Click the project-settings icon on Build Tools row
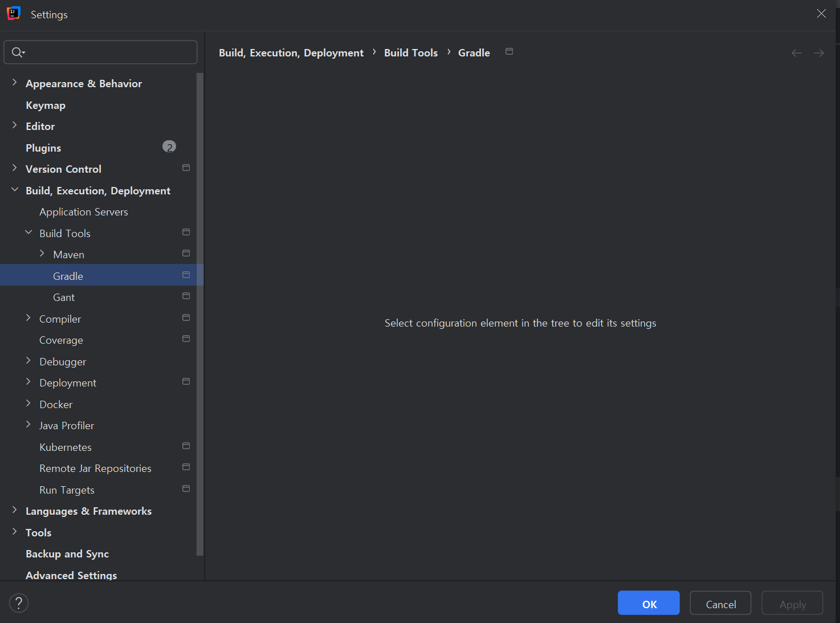Image resolution: width=840 pixels, height=623 pixels. (x=186, y=232)
